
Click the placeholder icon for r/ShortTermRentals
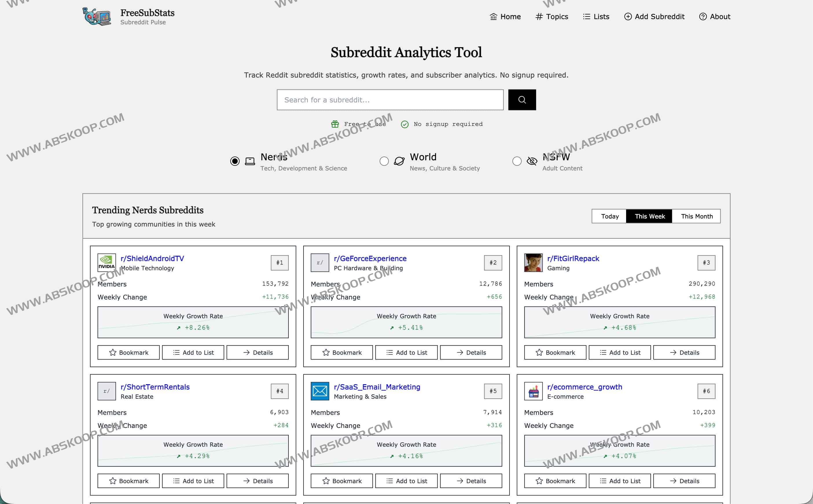107,391
